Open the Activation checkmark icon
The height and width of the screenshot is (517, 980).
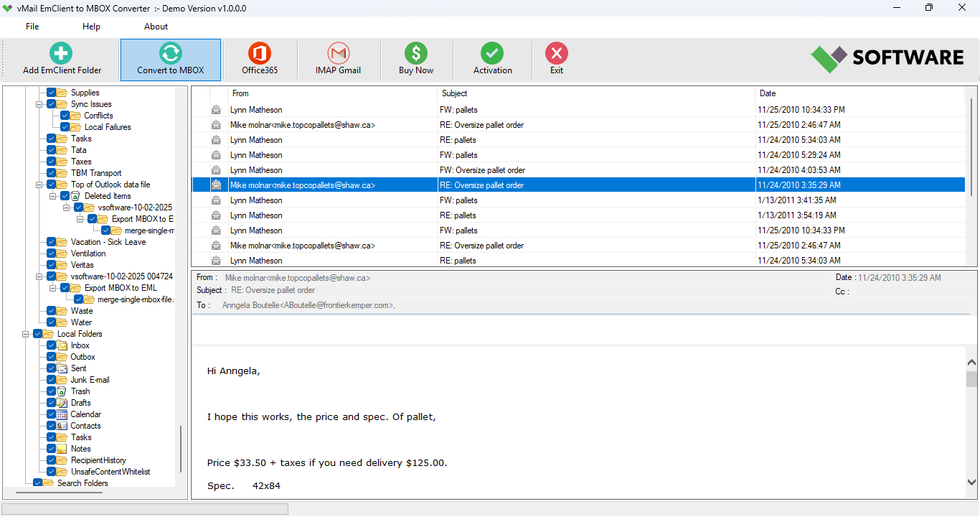(492, 53)
